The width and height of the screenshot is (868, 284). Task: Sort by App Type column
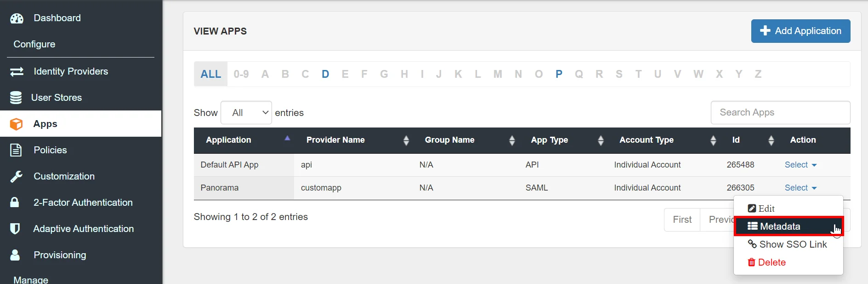(x=601, y=140)
